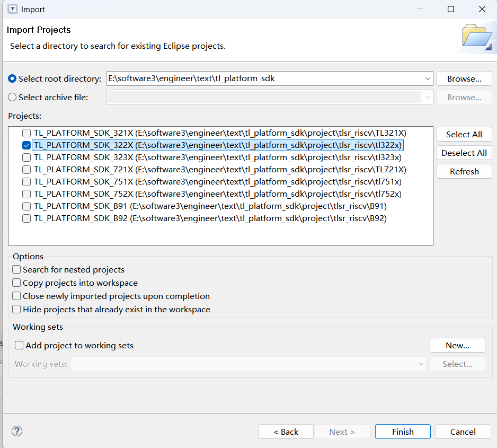The image size is (497, 448).
Task: Click New... working set button
Action: [x=457, y=345]
